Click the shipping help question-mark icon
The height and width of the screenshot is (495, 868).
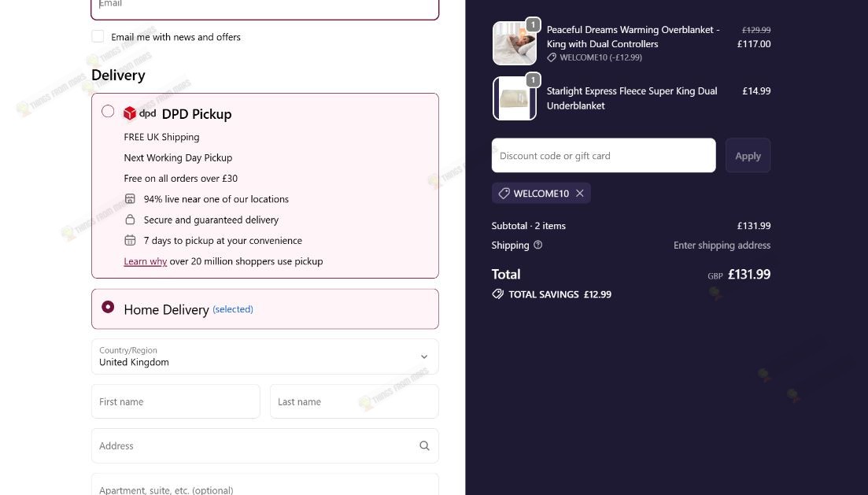(538, 245)
